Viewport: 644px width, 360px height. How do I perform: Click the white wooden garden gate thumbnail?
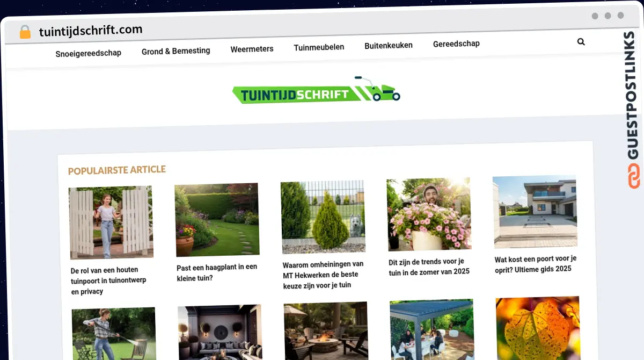[x=111, y=222]
